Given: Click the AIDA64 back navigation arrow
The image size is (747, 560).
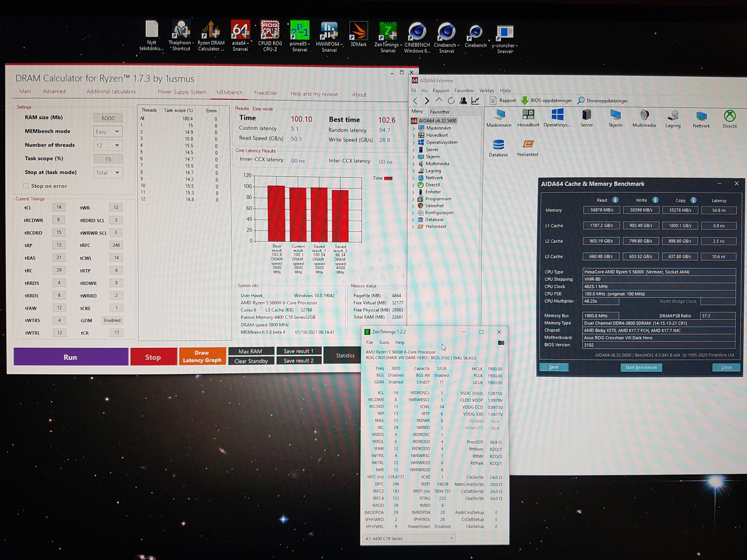Looking at the screenshot, I should tap(415, 101).
